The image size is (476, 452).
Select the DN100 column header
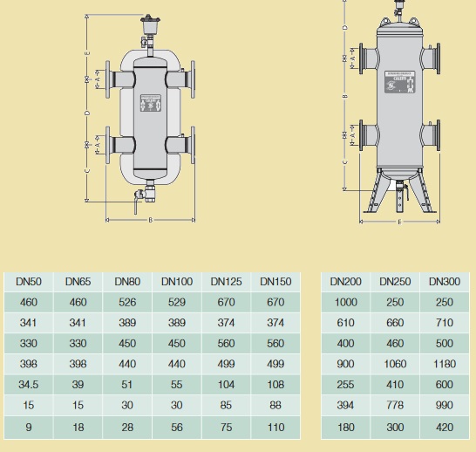pos(177,282)
